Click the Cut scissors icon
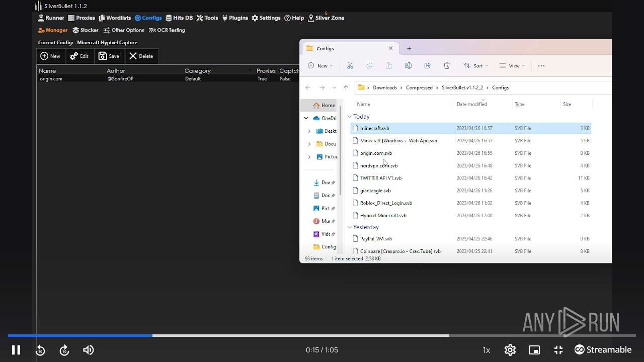 [x=350, y=66]
